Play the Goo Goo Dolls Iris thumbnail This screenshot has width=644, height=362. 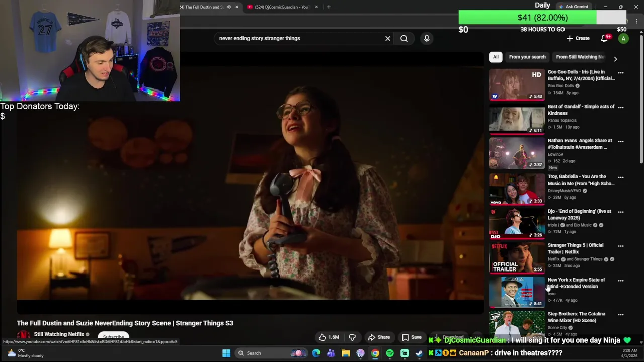pos(517,84)
